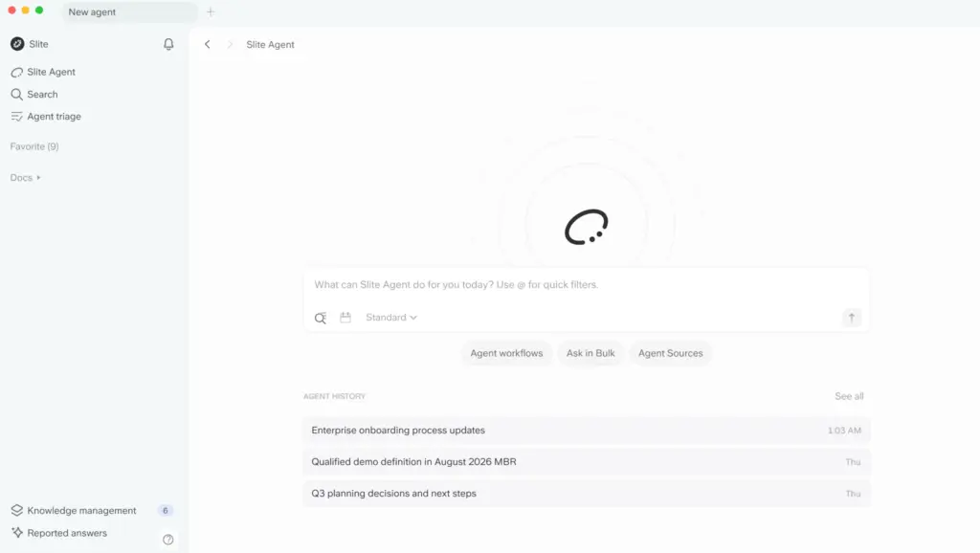Click the See all history link
The height and width of the screenshot is (553, 980).
pos(849,396)
